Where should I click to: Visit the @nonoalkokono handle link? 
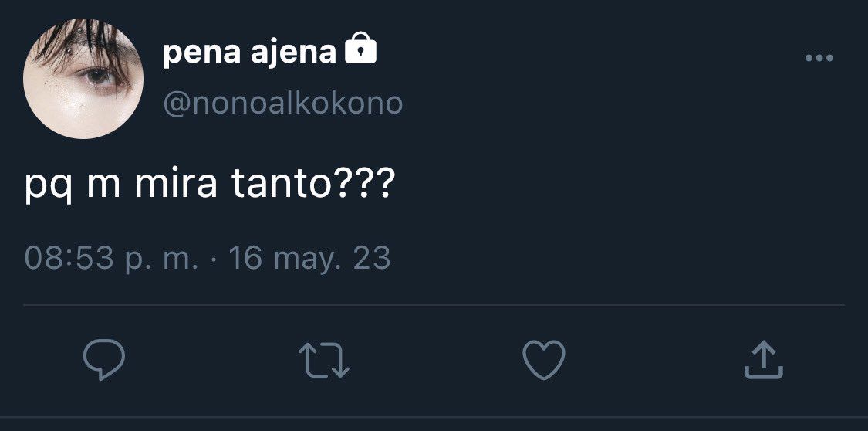click(283, 103)
